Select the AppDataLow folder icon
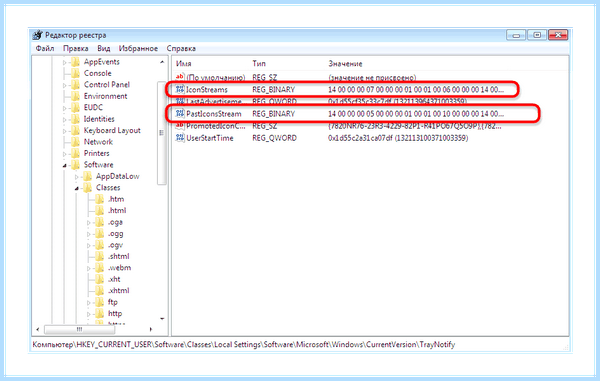This screenshot has height=381, width=600. pyautogui.click(x=88, y=176)
